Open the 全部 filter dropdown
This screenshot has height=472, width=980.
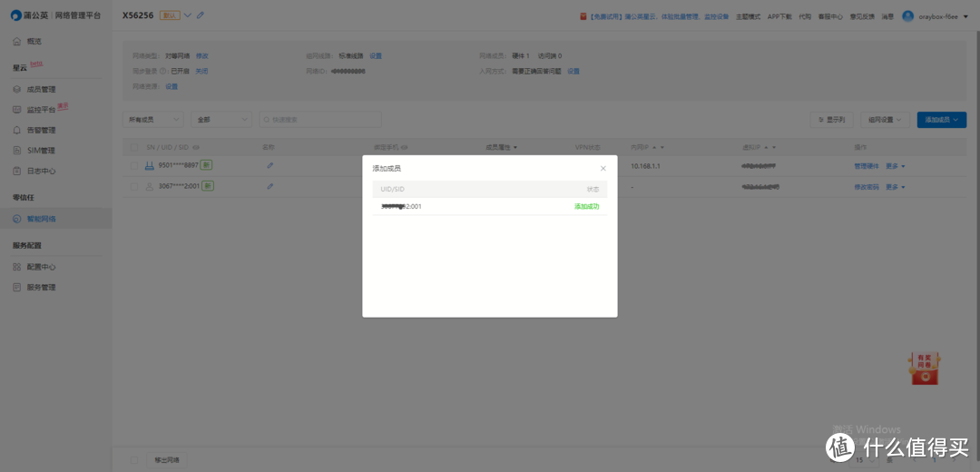221,120
